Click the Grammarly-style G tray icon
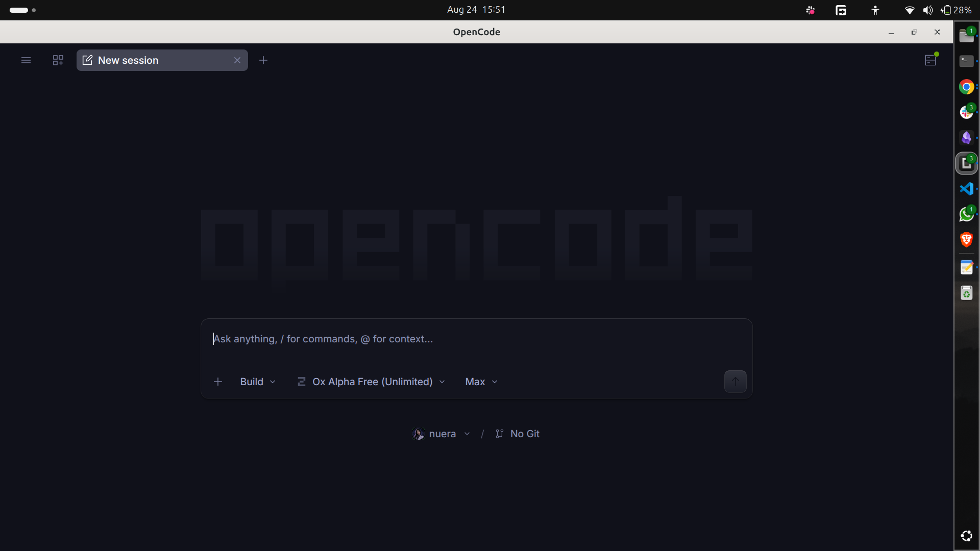This screenshot has width=980, height=551. 841,10
